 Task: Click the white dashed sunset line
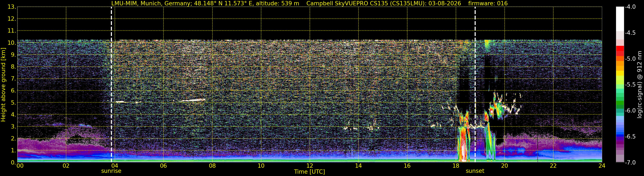point(475,85)
